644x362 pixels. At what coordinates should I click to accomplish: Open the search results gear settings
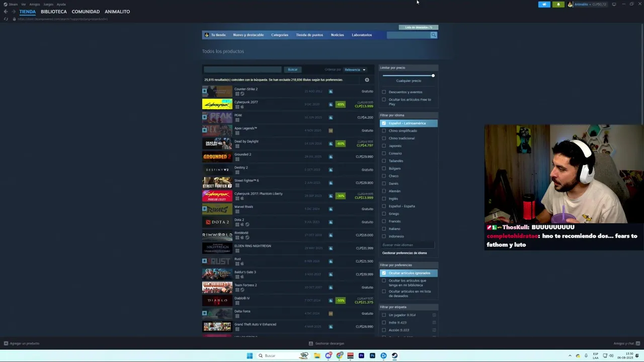click(x=367, y=80)
